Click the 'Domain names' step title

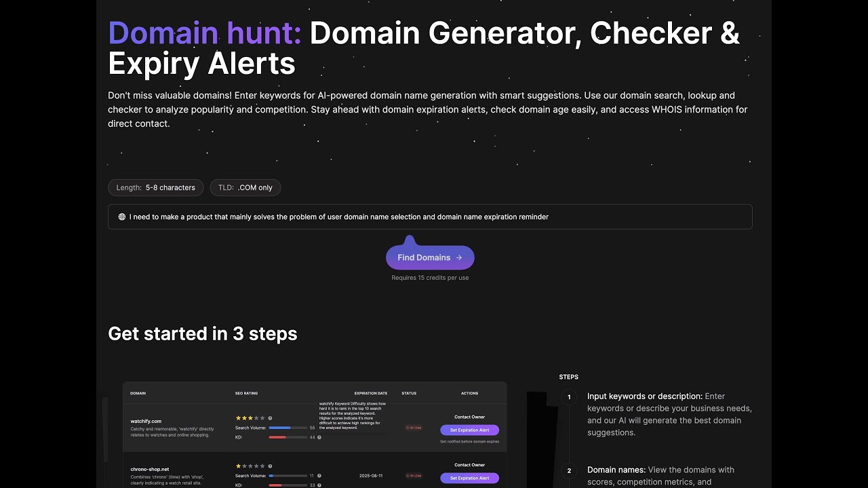point(616,470)
